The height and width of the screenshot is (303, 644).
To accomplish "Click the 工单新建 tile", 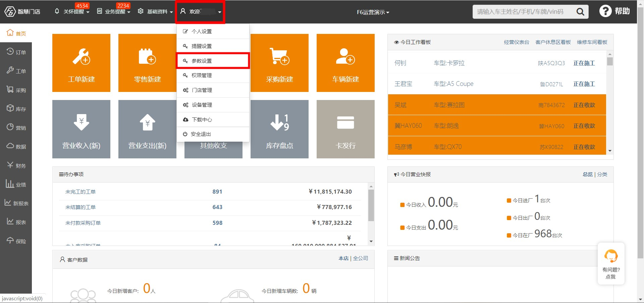I will pyautogui.click(x=81, y=63).
